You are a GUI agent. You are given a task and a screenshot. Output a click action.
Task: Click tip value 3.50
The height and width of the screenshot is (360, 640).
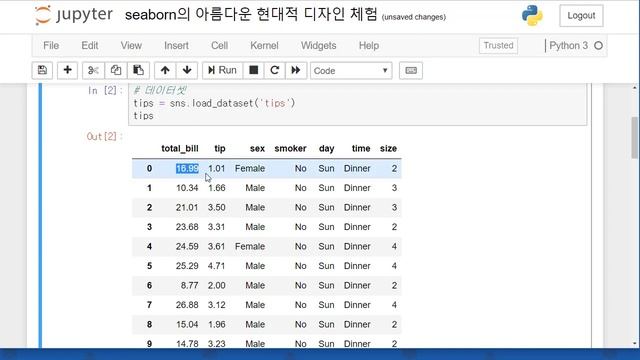point(217,207)
